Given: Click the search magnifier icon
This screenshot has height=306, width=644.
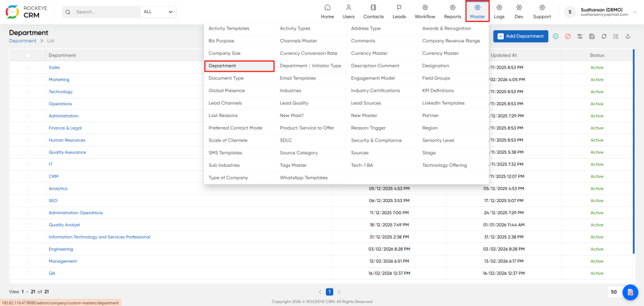Looking at the screenshot, I should tap(68, 12).
